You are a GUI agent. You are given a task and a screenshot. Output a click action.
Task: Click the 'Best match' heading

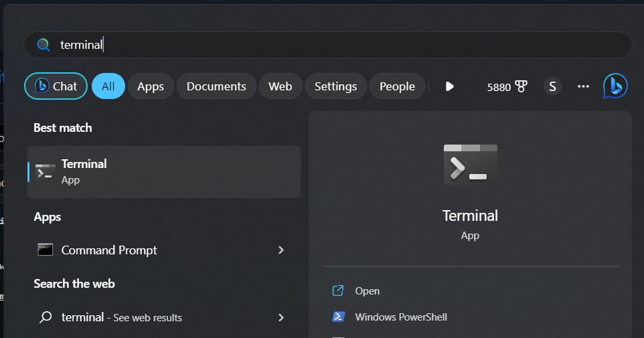[x=63, y=128]
